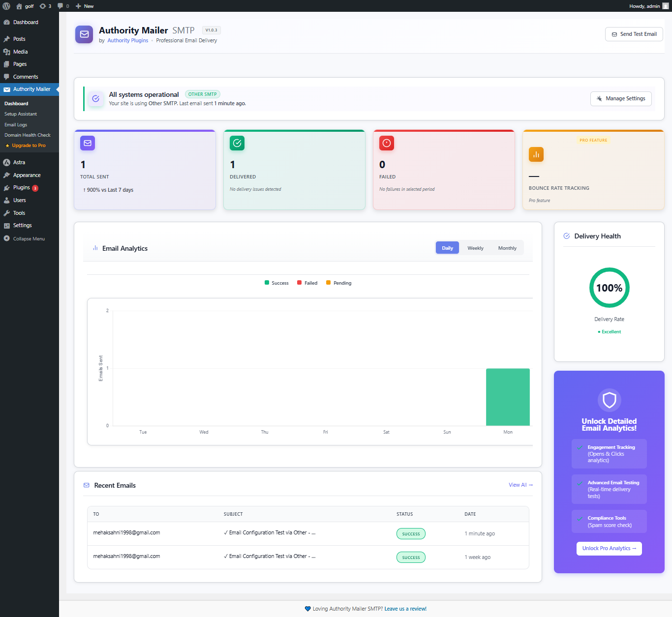The height and width of the screenshot is (617, 672).
Task: Collapse the admin sidebar menu
Action: pyautogui.click(x=30, y=238)
